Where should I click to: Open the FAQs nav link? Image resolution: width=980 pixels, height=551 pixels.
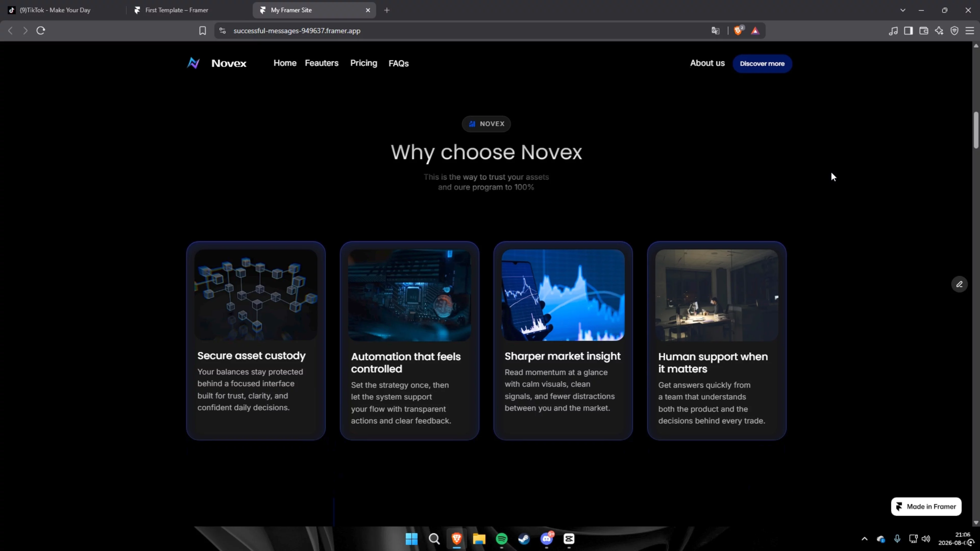point(398,64)
